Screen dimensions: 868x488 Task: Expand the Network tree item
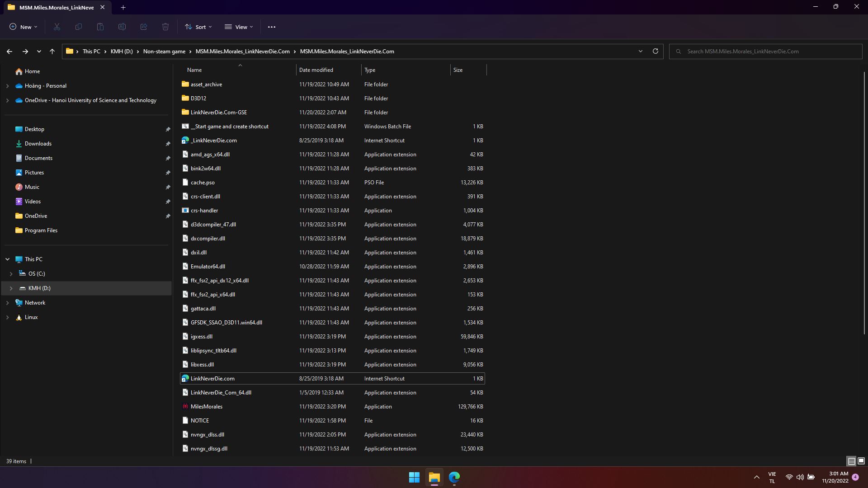tap(7, 302)
